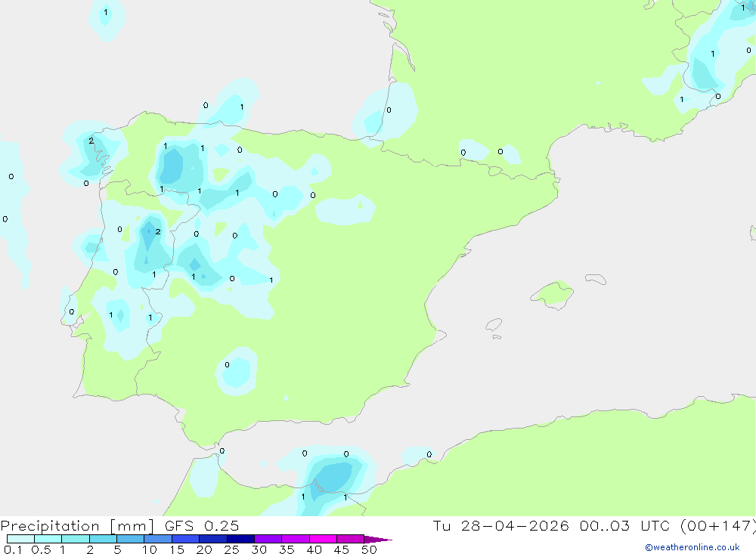The image size is (756, 554).
Task: Click the legend value '25'
Action: pyautogui.click(x=232, y=549)
